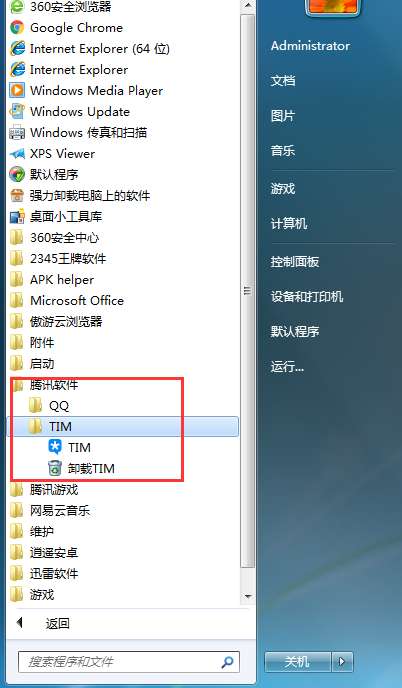This screenshot has height=688, width=402.
Task: Open Windows Media Player icon
Action: click(x=17, y=90)
